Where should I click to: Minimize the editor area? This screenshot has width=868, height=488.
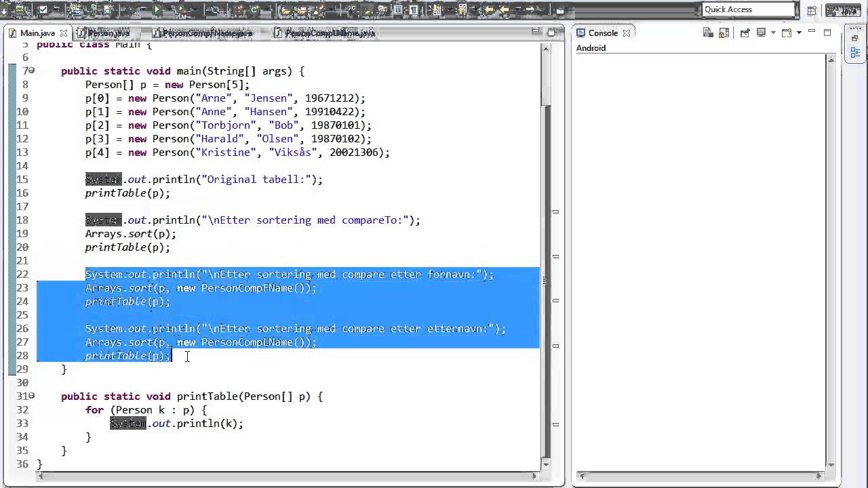pyautogui.click(x=536, y=32)
